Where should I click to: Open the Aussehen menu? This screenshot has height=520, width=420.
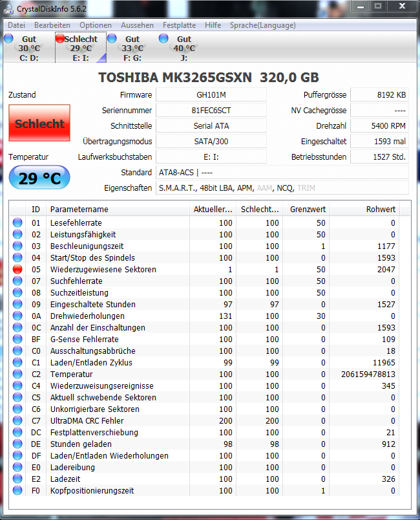pyautogui.click(x=137, y=25)
